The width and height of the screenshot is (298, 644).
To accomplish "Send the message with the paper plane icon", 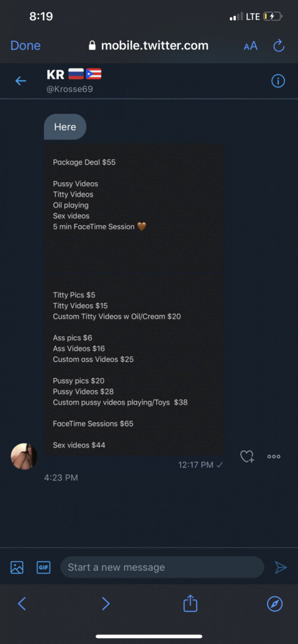I will (281, 568).
